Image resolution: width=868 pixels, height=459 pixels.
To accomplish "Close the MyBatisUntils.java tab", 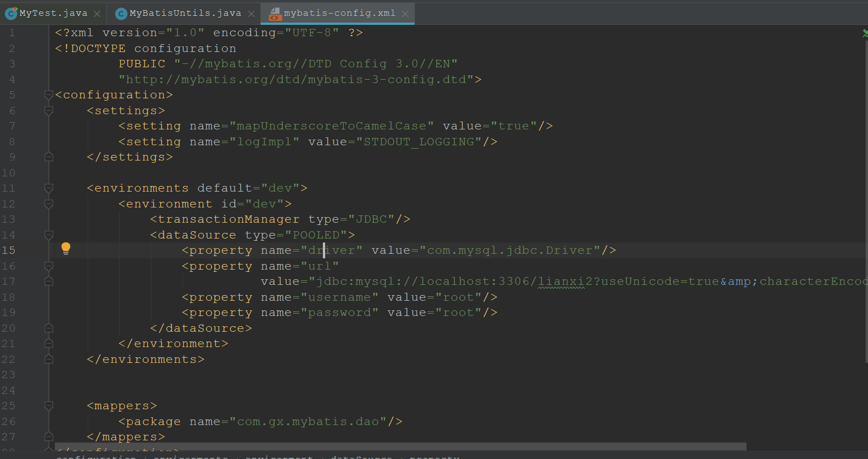I will click(251, 14).
